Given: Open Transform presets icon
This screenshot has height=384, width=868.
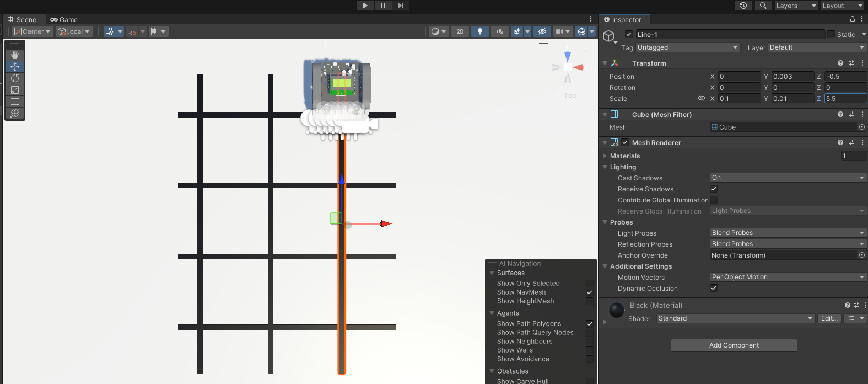Looking at the screenshot, I should click(x=851, y=63).
